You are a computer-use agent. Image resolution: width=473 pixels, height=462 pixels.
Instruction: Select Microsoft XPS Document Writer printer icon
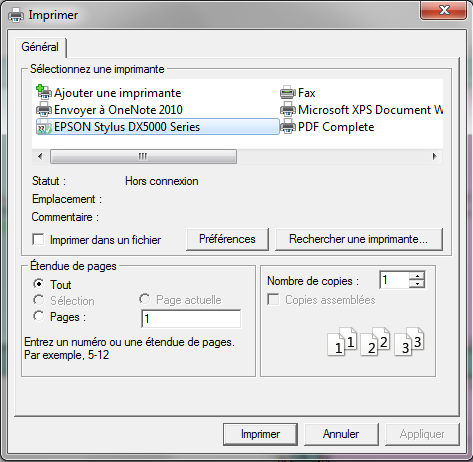coord(288,109)
